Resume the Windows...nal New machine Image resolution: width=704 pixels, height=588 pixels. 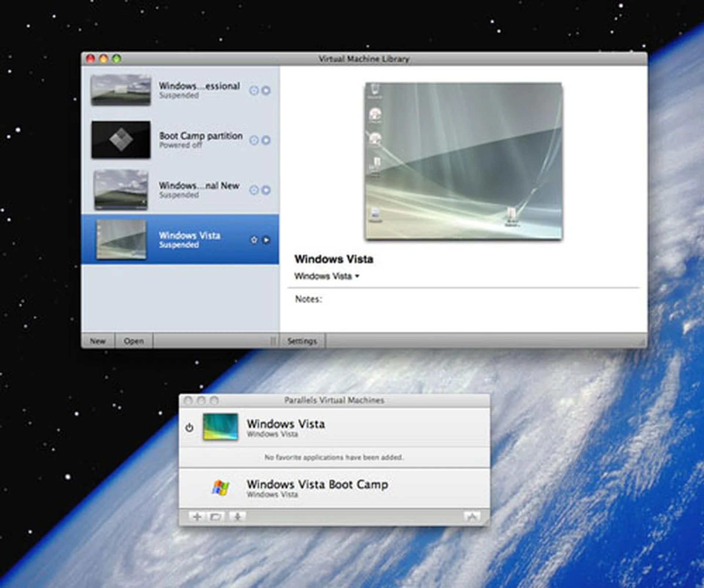(x=267, y=190)
